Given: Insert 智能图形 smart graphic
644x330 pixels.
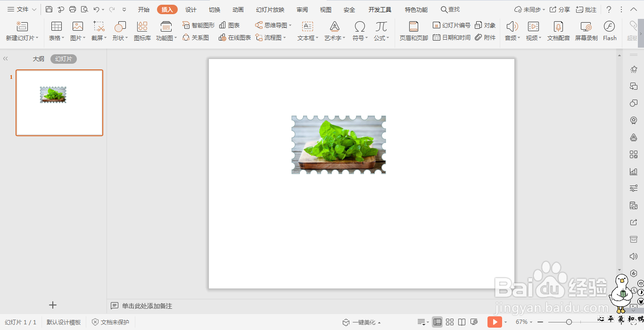Looking at the screenshot, I should tap(198, 25).
